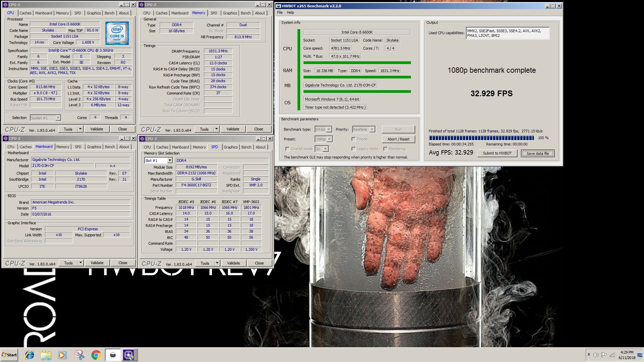Expand Tools arrow in Memory window
This screenshot has width=644, height=362.
(x=216, y=129)
